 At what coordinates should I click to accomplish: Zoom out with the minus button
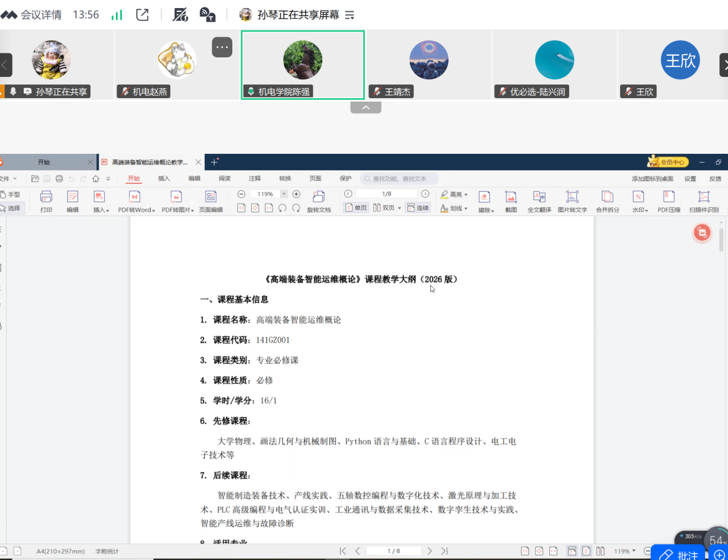pos(241,194)
